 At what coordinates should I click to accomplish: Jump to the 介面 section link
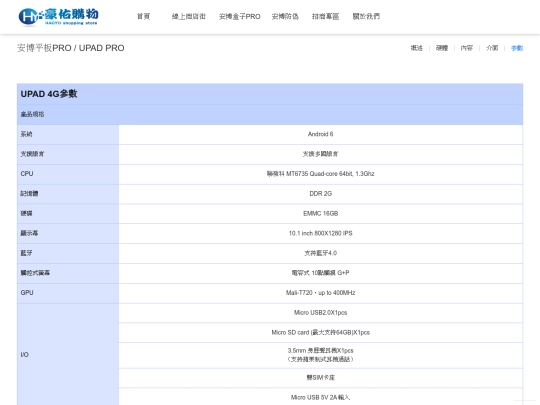pyautogui.click(x=492, y=48)
